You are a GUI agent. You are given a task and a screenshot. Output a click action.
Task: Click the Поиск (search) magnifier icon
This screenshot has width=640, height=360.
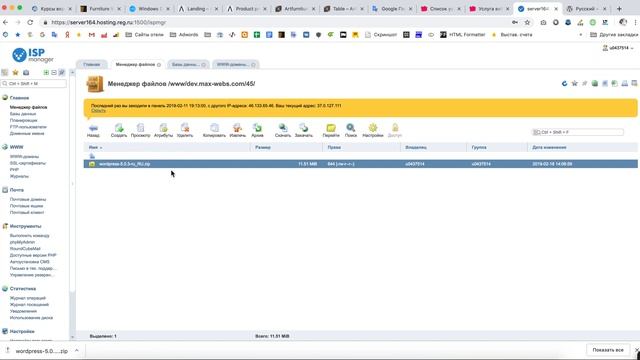pos(351,130)
